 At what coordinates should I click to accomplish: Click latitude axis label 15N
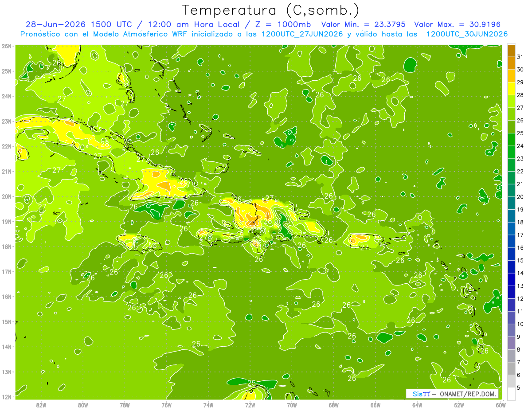coord(7,321)
